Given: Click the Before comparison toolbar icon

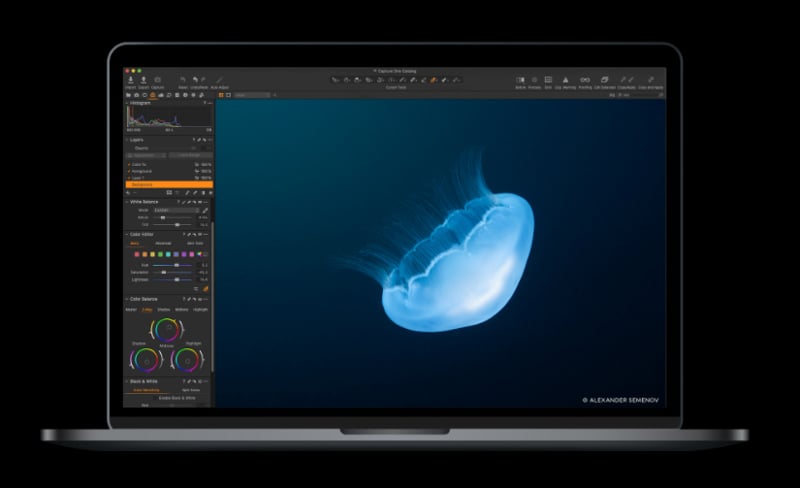Looking at the screenshot, I should click(520, 80).
